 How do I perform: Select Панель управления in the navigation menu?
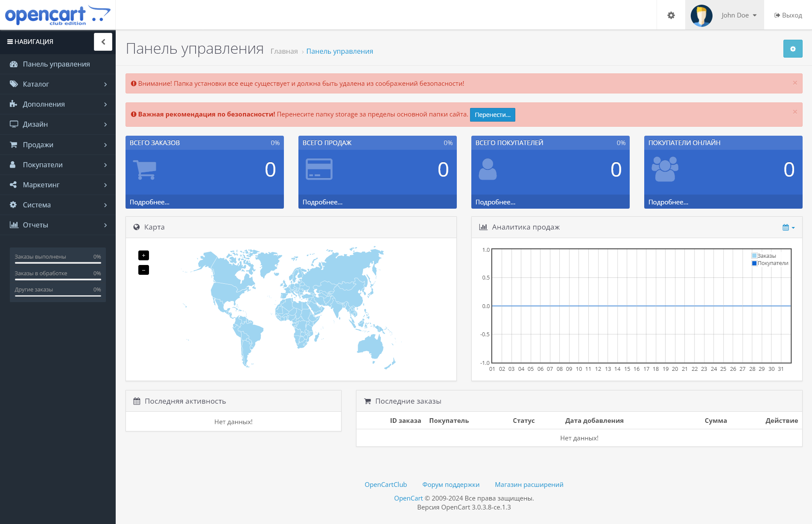coord(56,64)
